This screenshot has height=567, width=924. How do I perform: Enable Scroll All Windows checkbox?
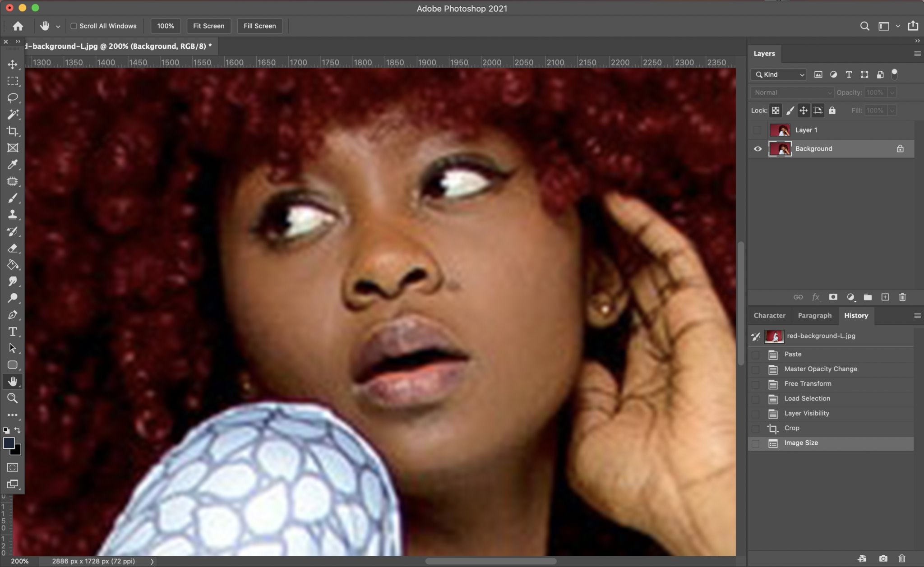click(x=74, y=26)
